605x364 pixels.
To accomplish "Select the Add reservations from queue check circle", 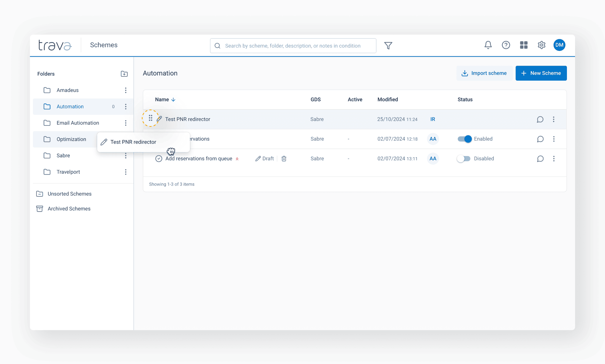I will tap(159, 159).
